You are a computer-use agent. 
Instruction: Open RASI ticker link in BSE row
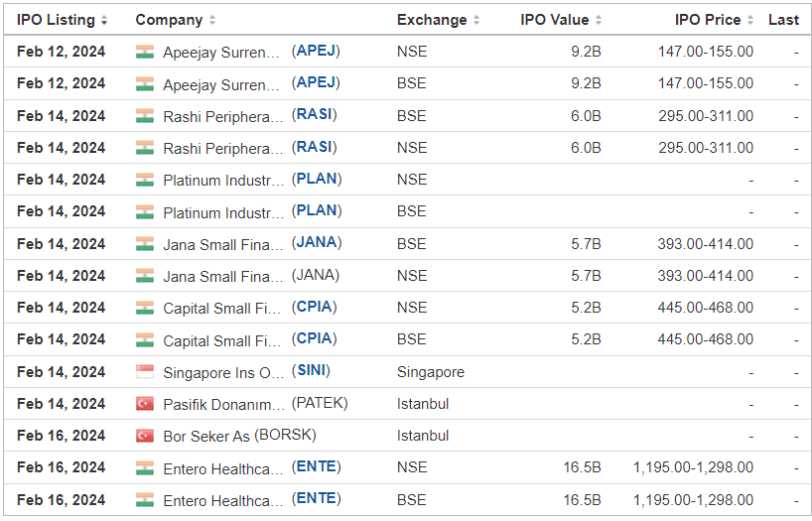(315, 115)
